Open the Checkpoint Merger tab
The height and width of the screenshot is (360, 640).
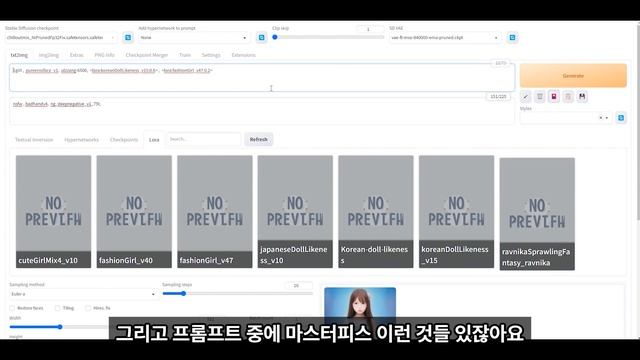point(147,55)
